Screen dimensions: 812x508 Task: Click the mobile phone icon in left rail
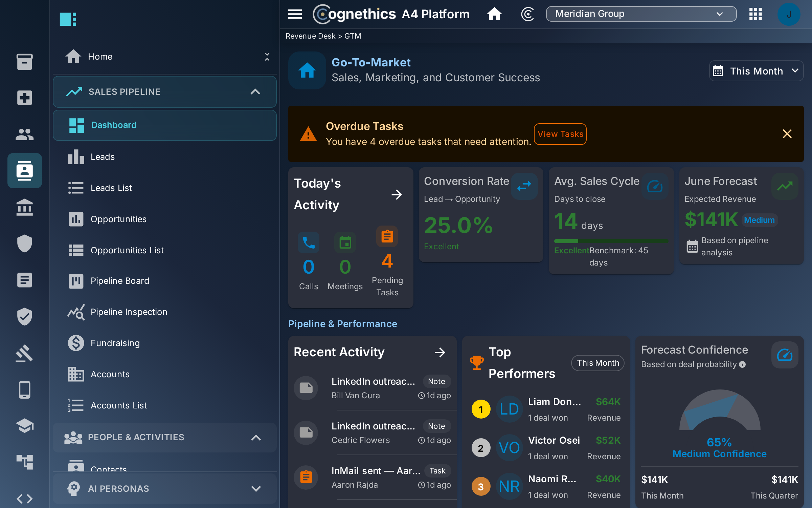click(x=25, y=389)
